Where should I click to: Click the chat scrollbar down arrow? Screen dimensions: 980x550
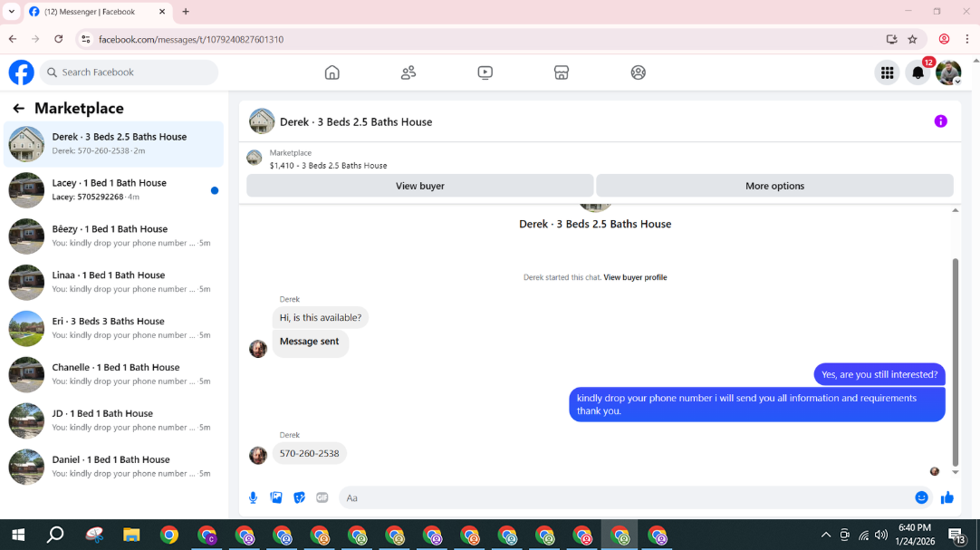(x=955, y=472)
